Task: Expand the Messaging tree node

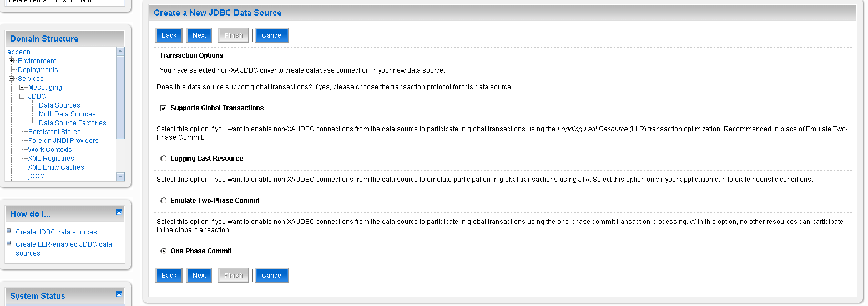Action: point(22,88)
